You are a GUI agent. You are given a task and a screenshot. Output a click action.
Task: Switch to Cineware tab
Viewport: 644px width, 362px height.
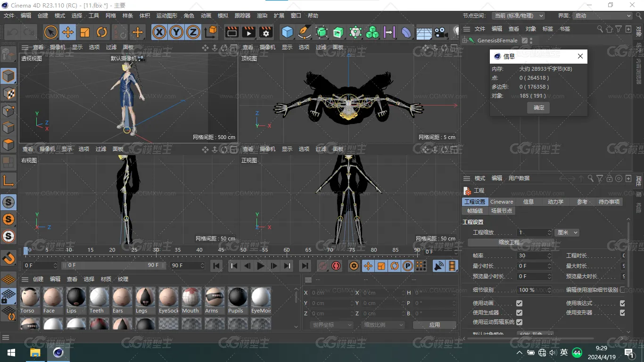(x=502, y=202)
